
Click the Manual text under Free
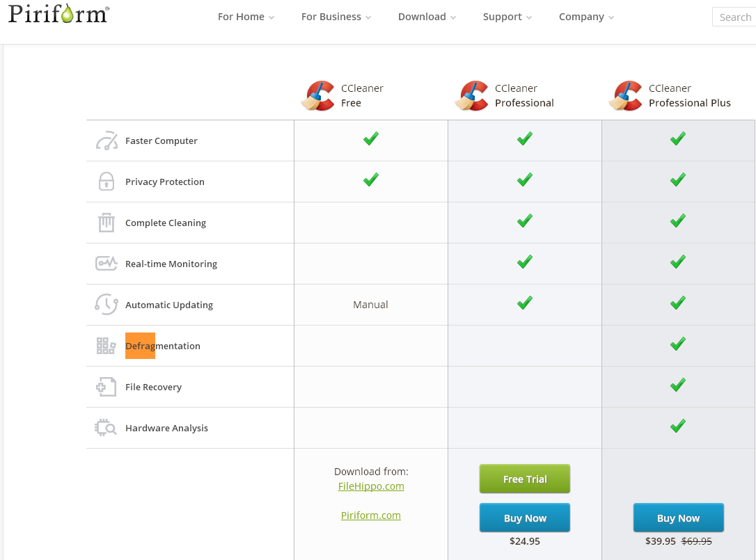click(x=371, y=305)
